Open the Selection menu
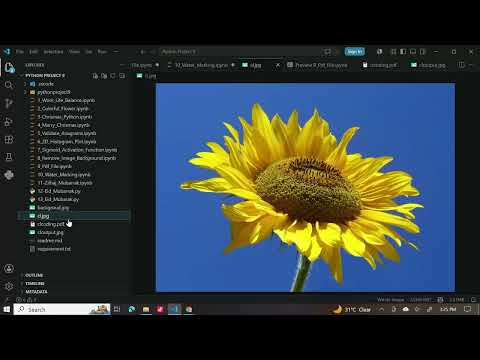 [x=53, y=52]
